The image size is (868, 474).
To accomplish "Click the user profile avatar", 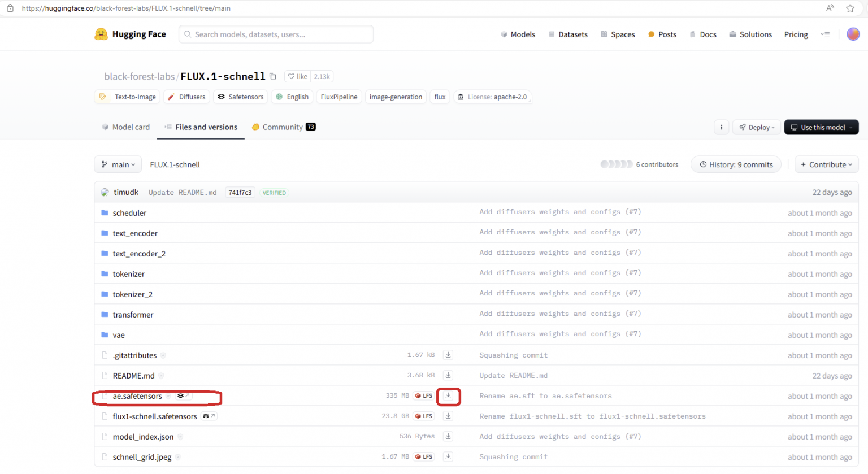I will (x=853, y=34).
